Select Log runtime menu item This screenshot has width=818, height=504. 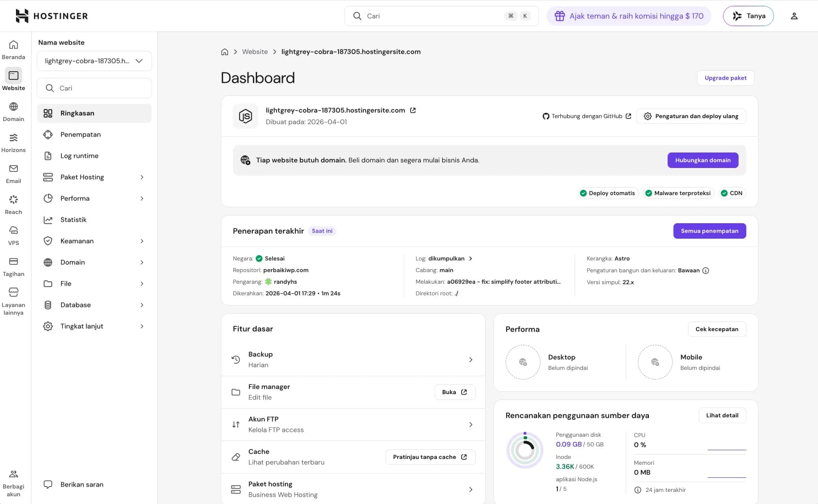coord(79,156)
